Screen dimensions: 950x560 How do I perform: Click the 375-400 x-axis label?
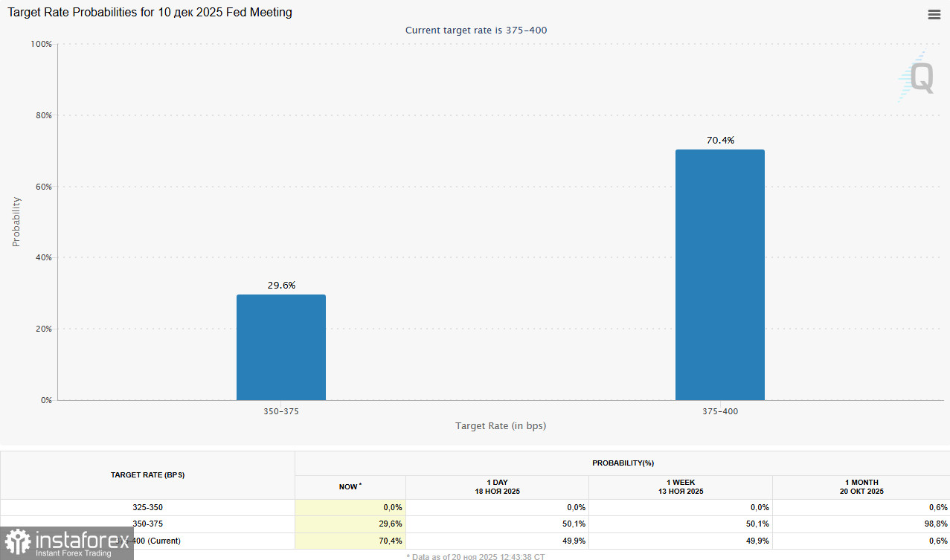(x=720, y=411)
